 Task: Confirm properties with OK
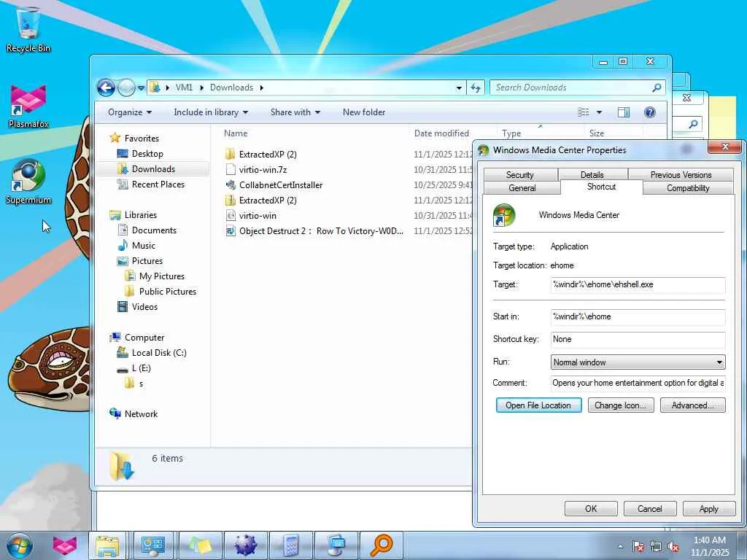pyautogui.click(x=591, y=508)
